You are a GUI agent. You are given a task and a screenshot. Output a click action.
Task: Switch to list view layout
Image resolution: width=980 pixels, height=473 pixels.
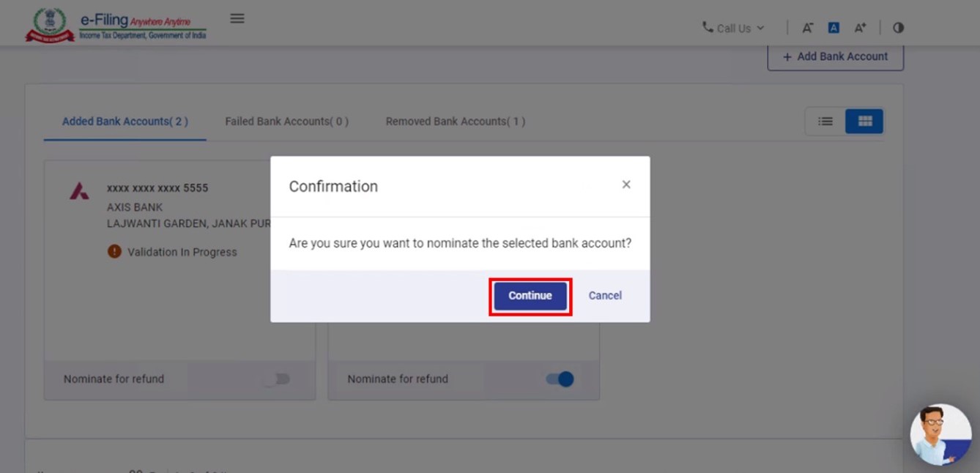[825, 122]
